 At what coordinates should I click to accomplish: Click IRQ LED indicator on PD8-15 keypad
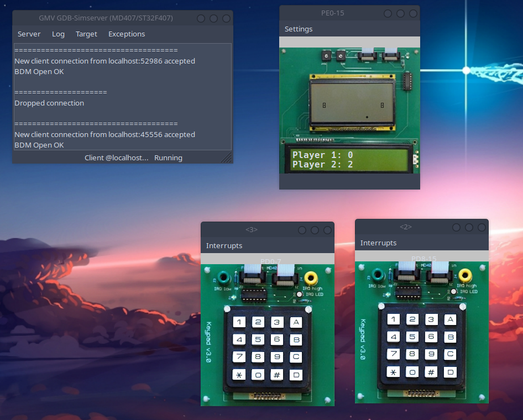(453, 292)
